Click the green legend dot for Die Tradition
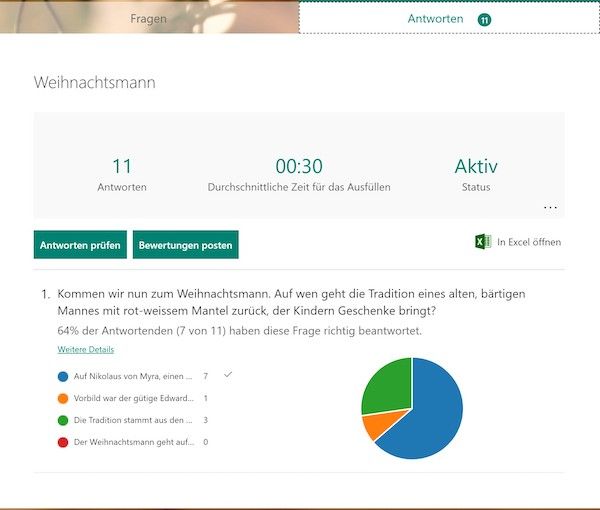 [64, 420]
